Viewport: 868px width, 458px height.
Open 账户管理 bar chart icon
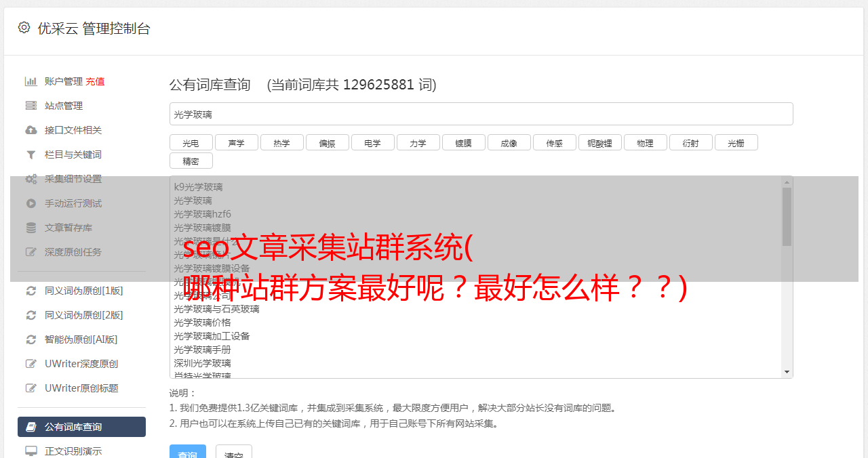point(31,81)
